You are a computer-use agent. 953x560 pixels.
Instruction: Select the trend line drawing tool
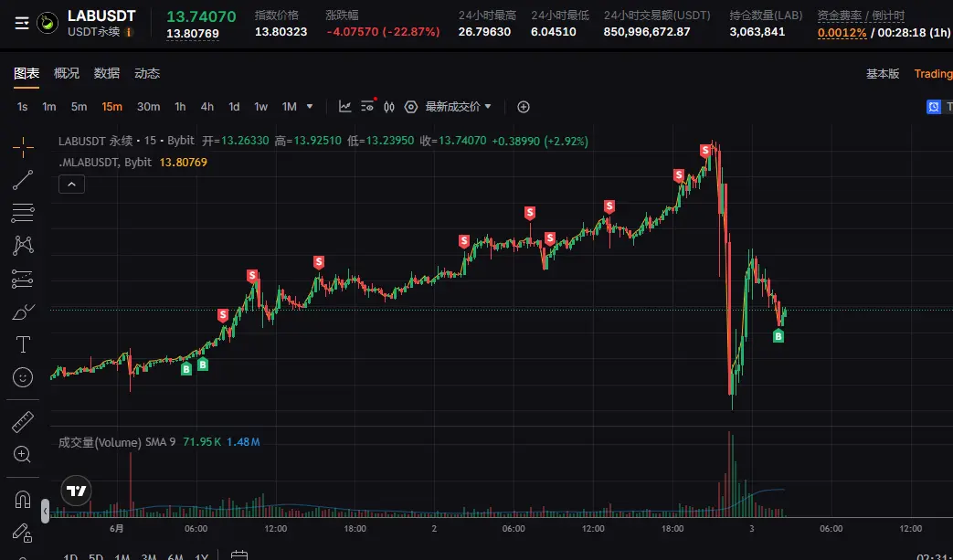click(23, 180)
